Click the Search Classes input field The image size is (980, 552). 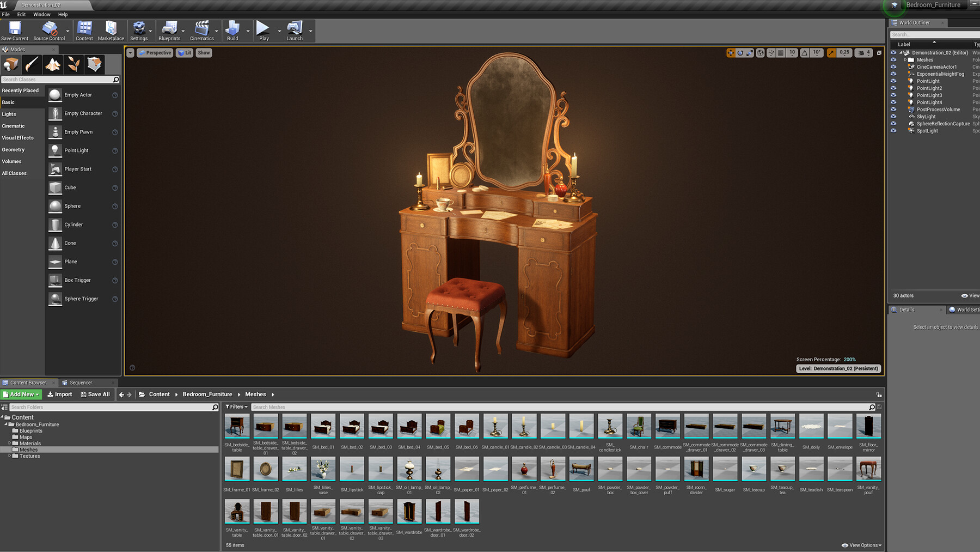click(60, 80)
